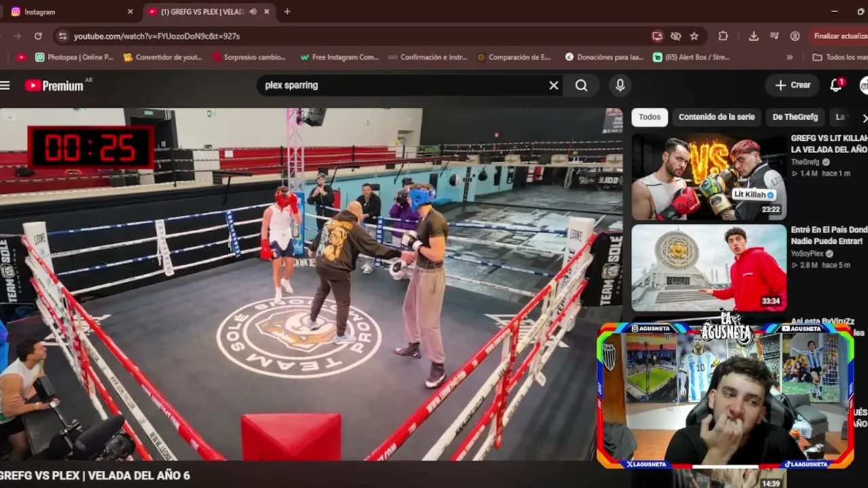Bookmark this page with the star
This screenshot has height=488, width=868.
click(694, 36)
